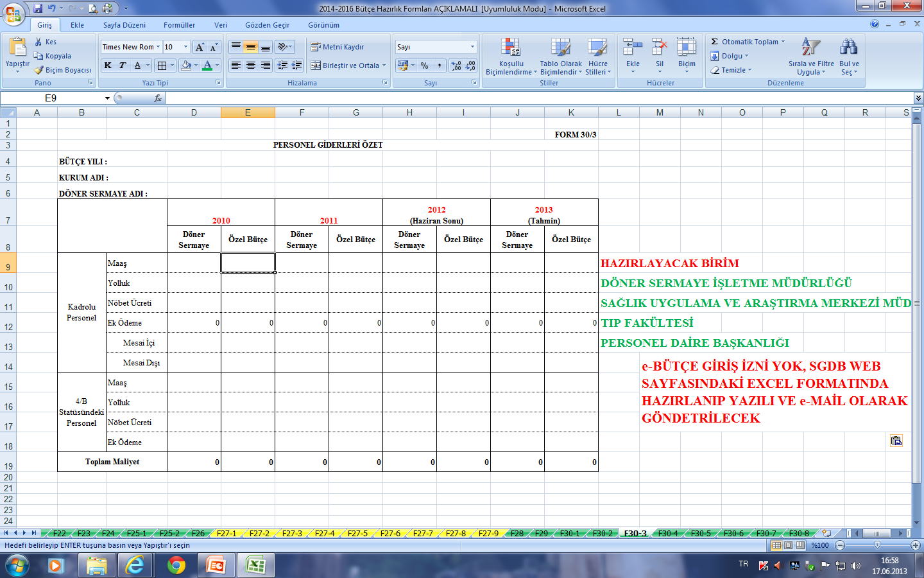
Task: Open Chrome from the taskbar
Action: 176,566
